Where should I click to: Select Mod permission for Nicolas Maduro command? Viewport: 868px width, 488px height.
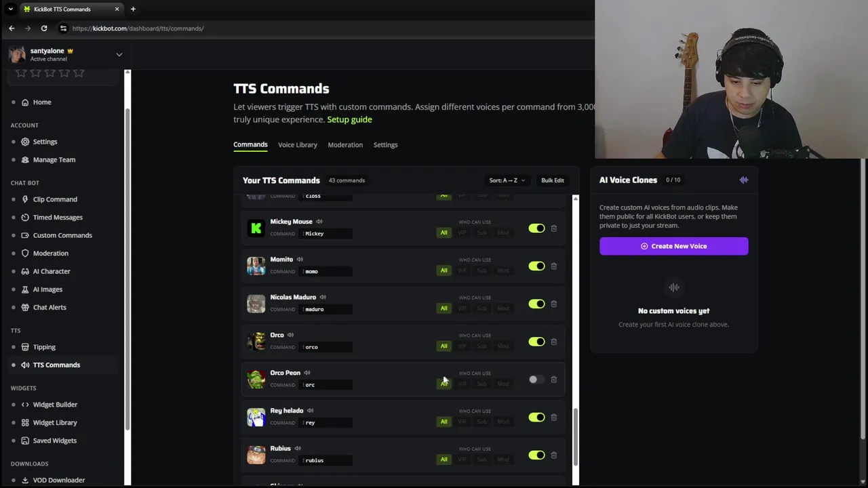(503, 308)
